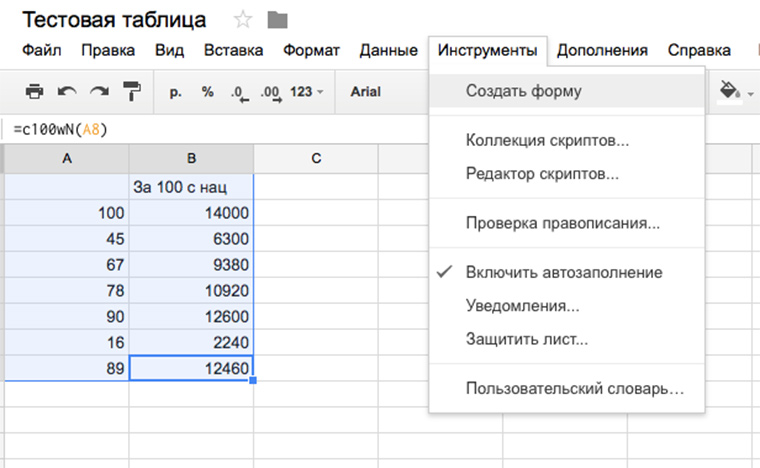Select the paint format roller icon
Viewport: 760px width, 468px height.
(131, 92)
